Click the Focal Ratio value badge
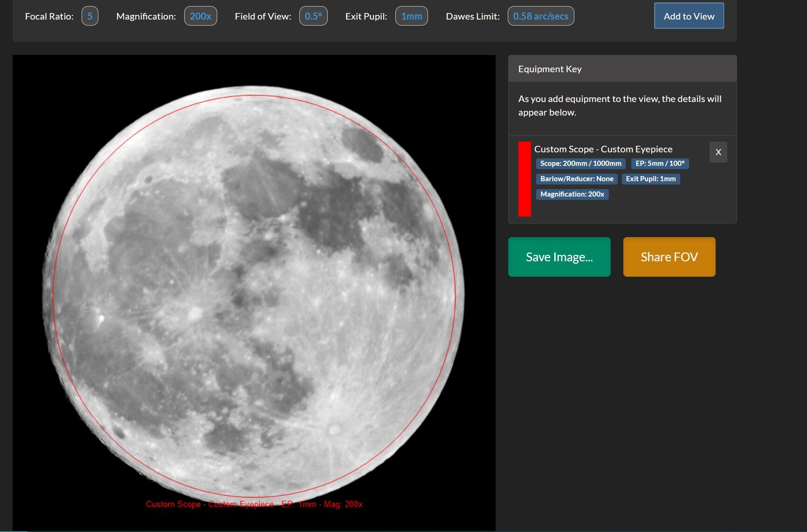Image resolution: width=807 pixels, height=532 pixels. 90,16
